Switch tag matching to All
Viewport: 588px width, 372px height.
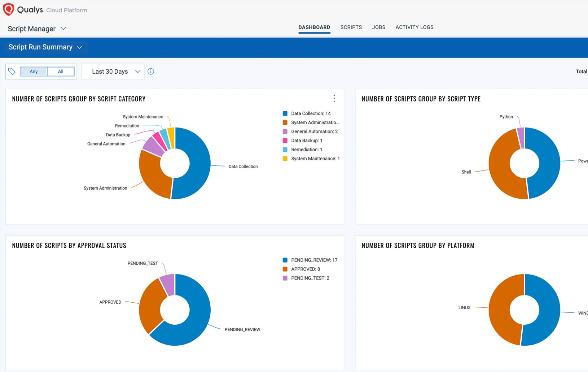pos(60,71)
